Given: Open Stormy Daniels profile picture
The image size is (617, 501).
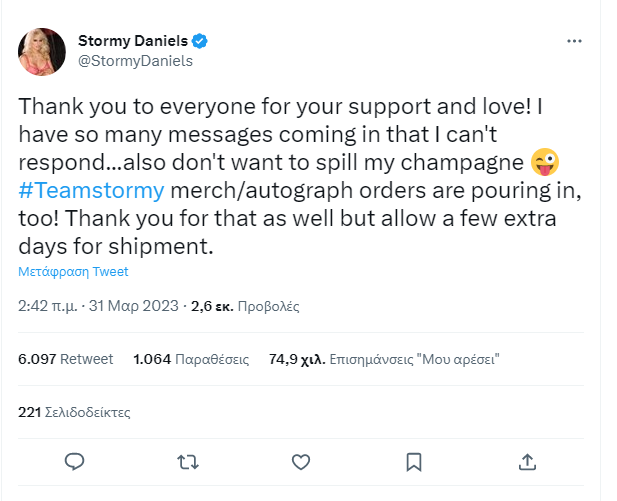Looking at the screenshot, I should [x=42, y=52].
